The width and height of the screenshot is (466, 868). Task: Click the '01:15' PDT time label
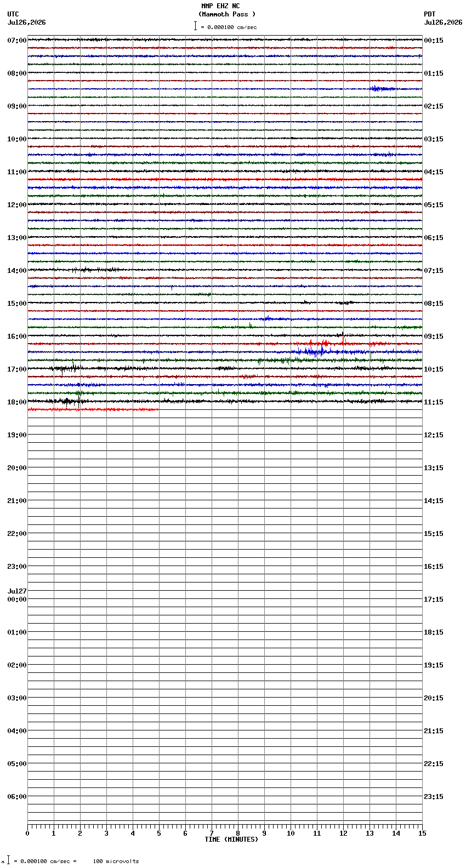point(434,73)
